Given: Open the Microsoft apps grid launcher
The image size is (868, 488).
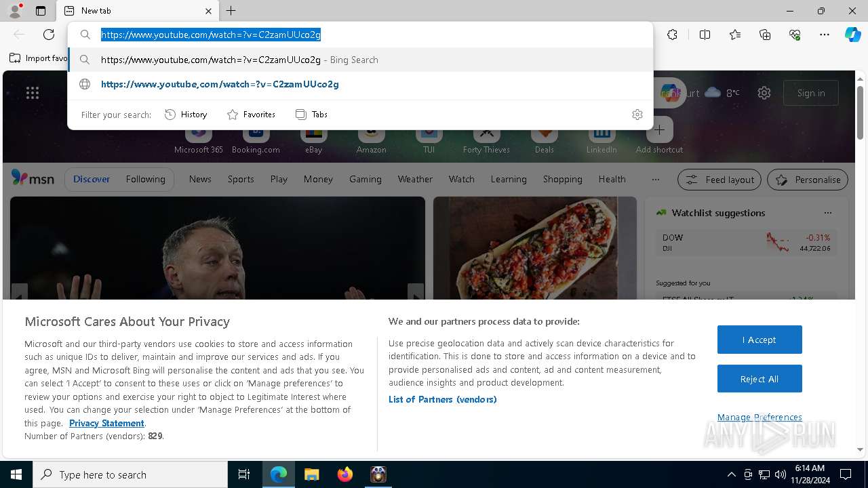Looking at the screenshot, I should click(33, 93).
